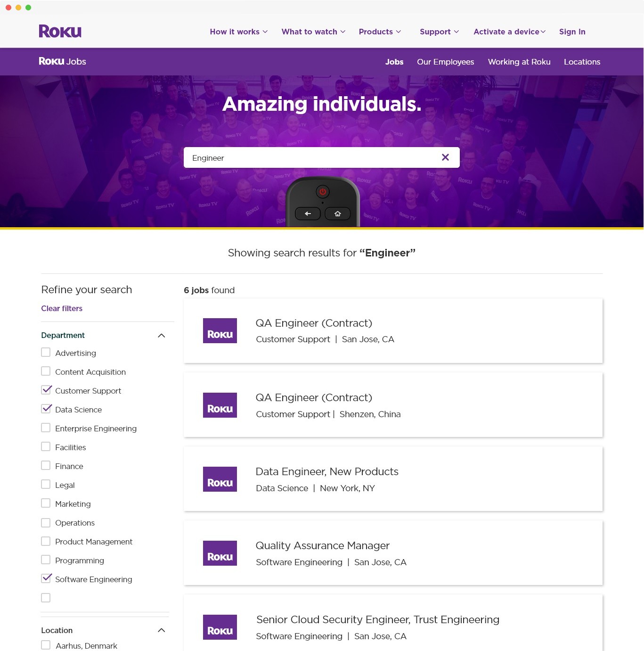Click the Clear filters link

(62, 308)
